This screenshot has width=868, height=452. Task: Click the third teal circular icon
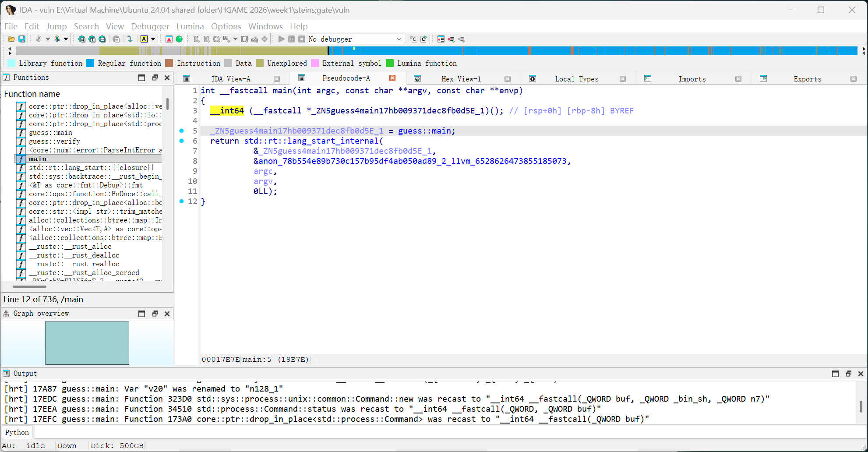pos(102,39)
